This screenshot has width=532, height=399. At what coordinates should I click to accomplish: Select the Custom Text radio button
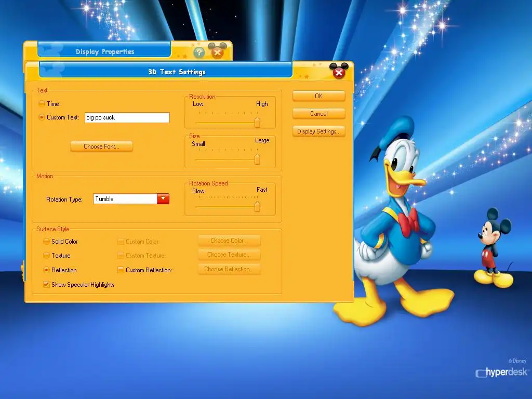point(42,117)
